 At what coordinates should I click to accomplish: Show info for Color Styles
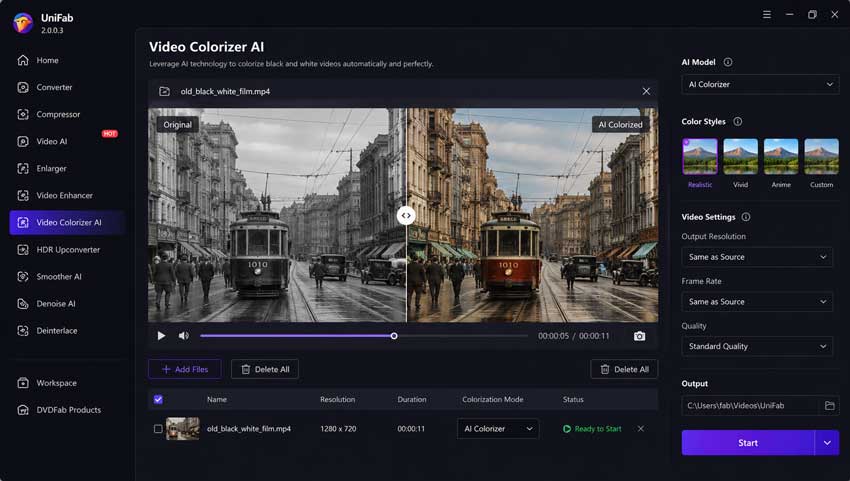(738, 121)
